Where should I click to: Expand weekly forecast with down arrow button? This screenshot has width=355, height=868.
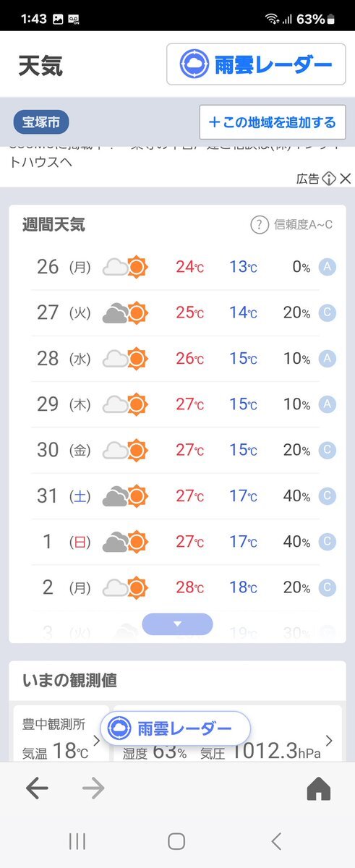tap(177, 624)
